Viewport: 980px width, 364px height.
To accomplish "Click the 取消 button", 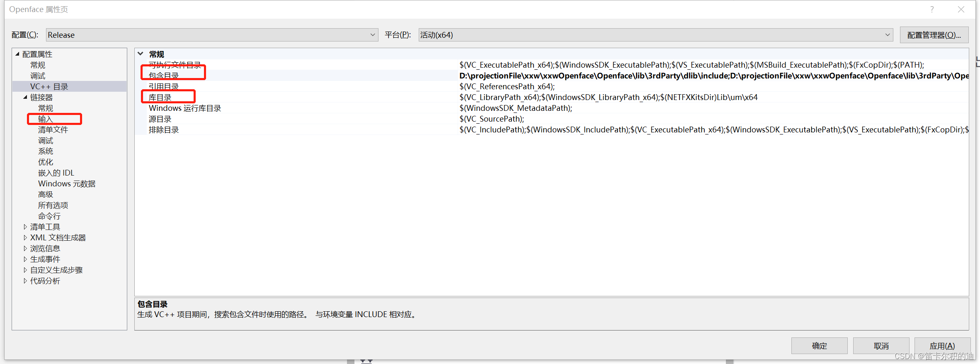I will 881,346.
